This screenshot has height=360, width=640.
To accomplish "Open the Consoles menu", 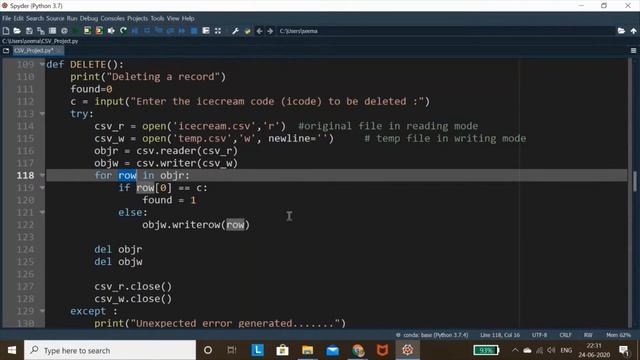I will (x=113, y=18).
